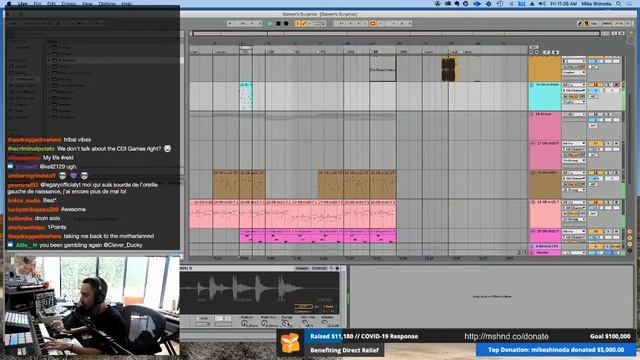Stop playback with the Stop button
The image size is (640, 360).
(x=278, y=24)
